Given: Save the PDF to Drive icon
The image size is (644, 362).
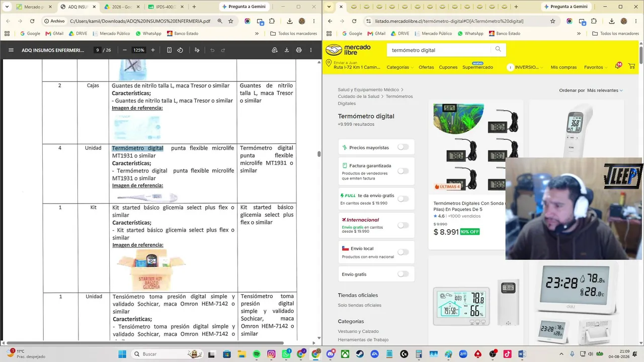Looking at the screenshot, I should 275,50.
